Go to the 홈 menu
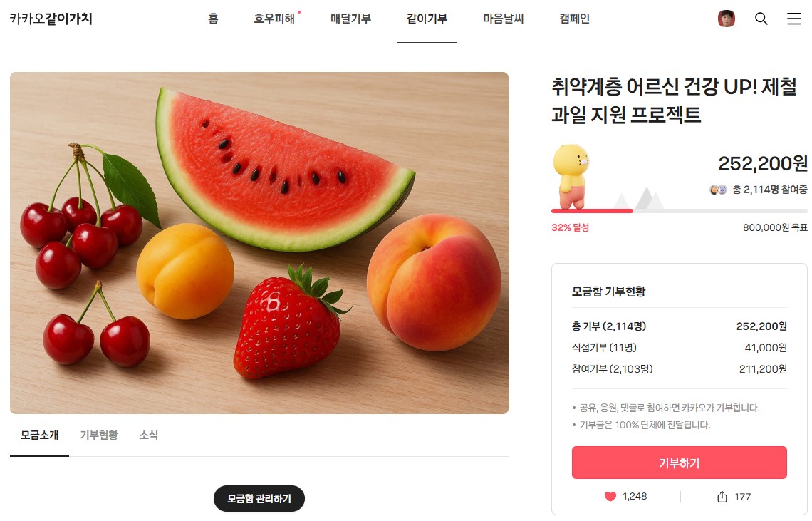 (214, 19)
